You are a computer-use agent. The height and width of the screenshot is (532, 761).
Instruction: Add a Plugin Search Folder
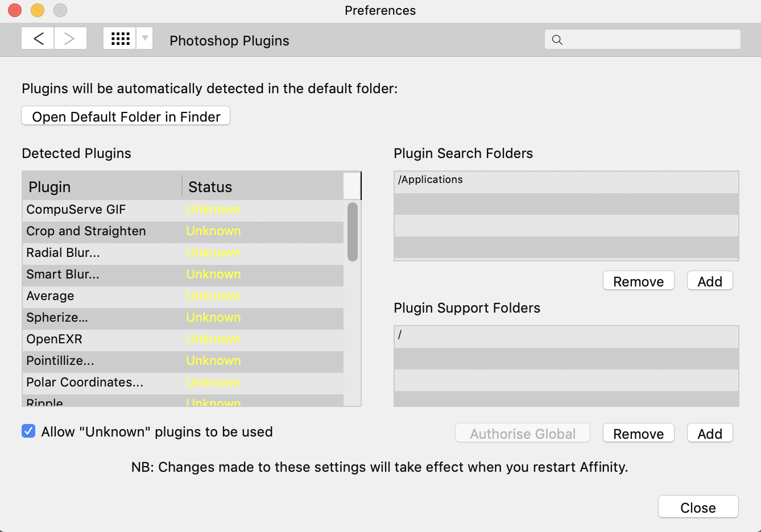(x=710, y=281)
